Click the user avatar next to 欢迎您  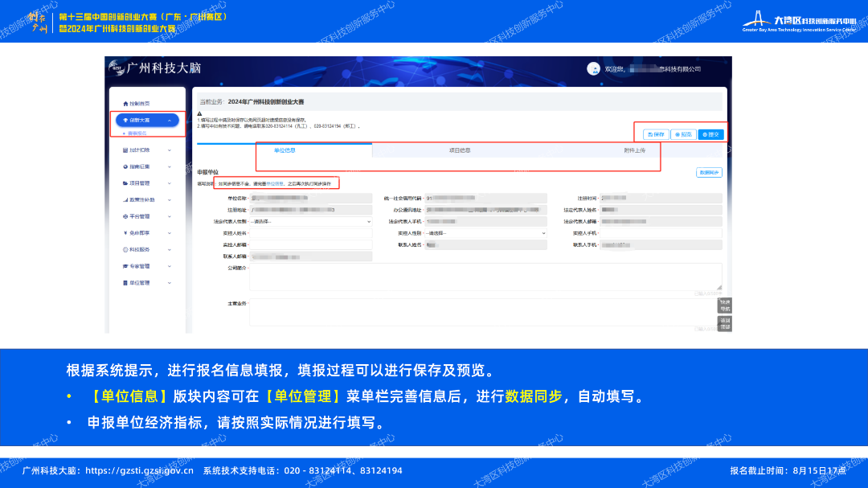coord(593,68)
